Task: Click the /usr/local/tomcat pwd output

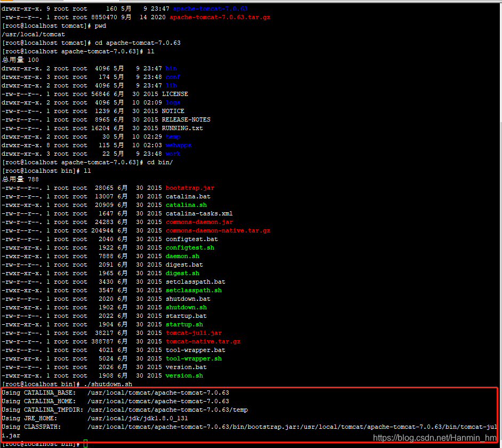Action: point(33,34)
